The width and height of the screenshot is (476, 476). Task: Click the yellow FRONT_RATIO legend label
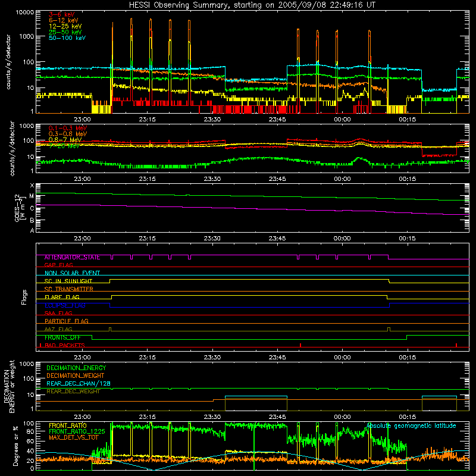(x=67, y=425)
